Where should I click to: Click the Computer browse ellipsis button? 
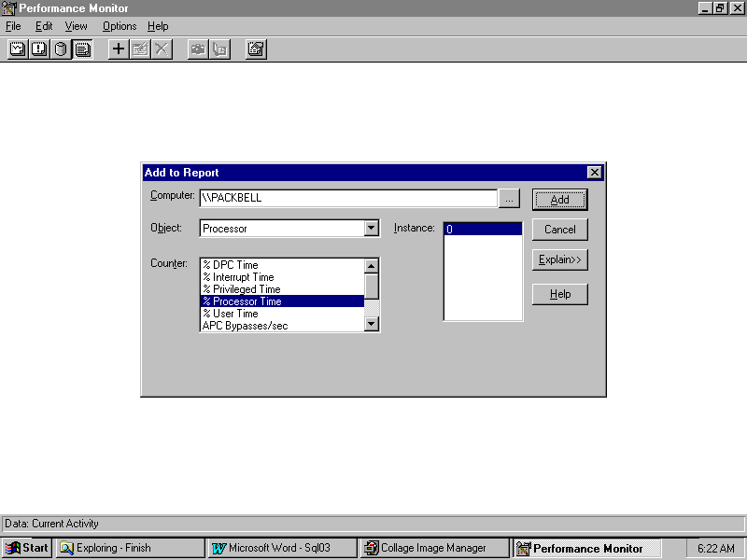[509, 199]
